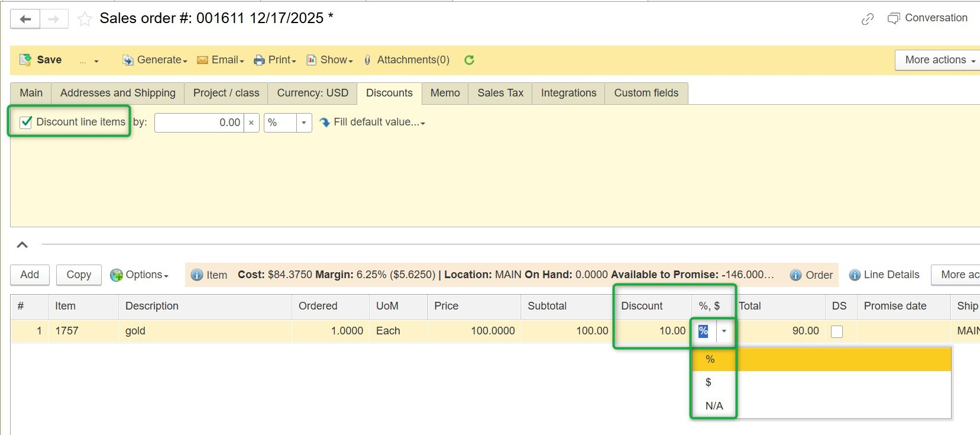Viewport: 980px width, 435px height.
Task: Open the Conversation panel
Action: pyautogui.click(x=927, y=18)
